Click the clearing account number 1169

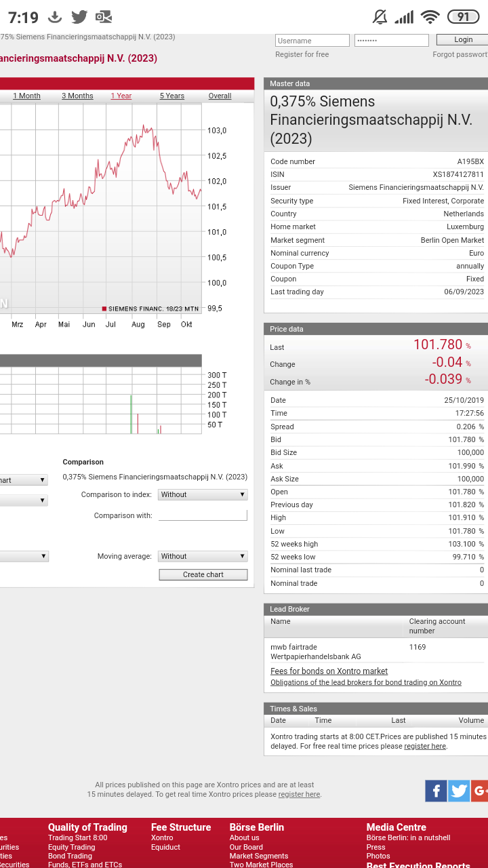pyautogui.click(x=418, y=647)
